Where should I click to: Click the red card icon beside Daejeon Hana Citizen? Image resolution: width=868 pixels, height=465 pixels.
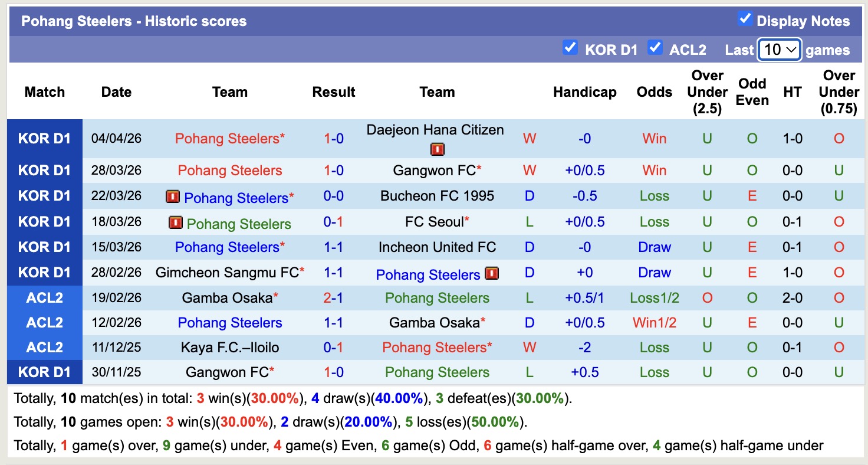436,149
